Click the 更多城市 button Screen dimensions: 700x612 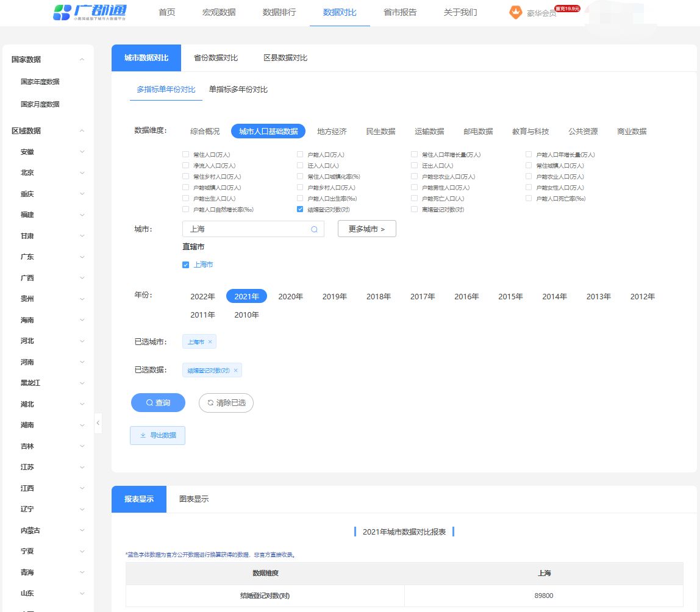point(366,229)
